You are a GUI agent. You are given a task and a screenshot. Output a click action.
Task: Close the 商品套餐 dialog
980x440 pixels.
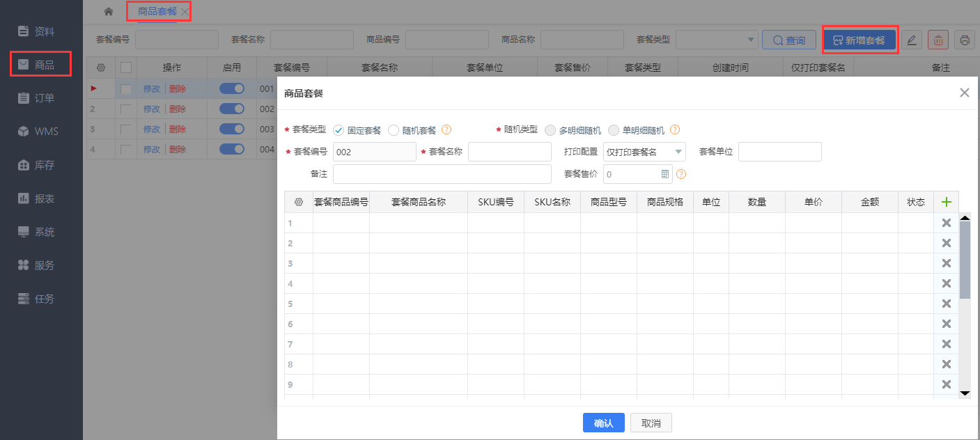(965, 93)
